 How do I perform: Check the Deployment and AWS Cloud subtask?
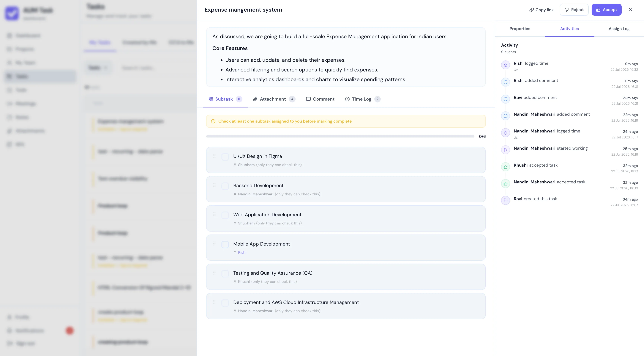coord(225,303)
